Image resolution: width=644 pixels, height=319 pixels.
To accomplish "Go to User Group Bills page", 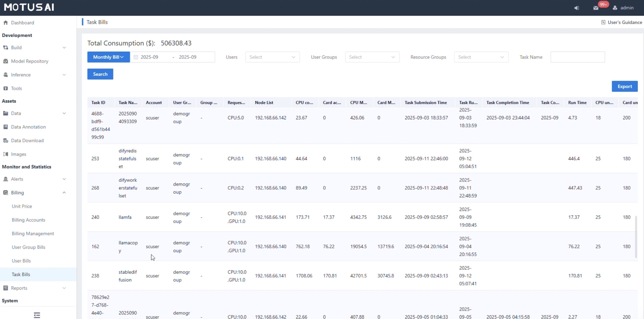I will point(28,247).
